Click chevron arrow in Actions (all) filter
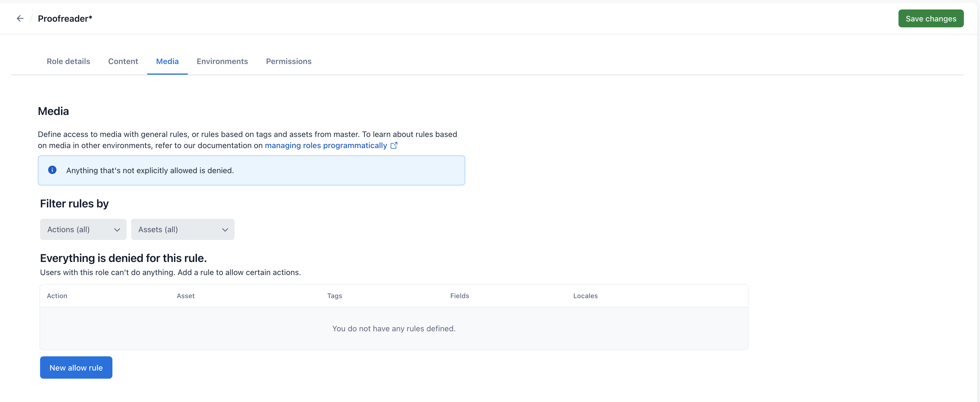Screen dimensions: 980x402 (x=117, y=230)
